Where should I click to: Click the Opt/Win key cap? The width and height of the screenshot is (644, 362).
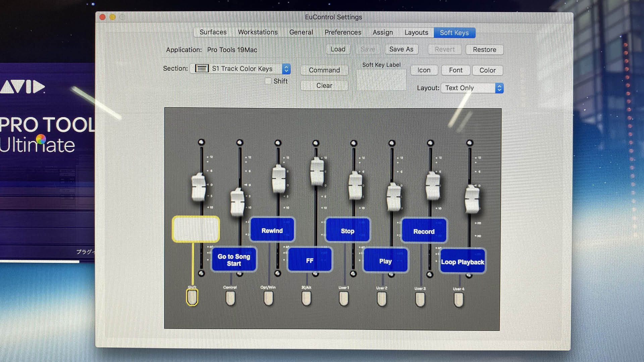pyautogui.click(x=268, y=298)
